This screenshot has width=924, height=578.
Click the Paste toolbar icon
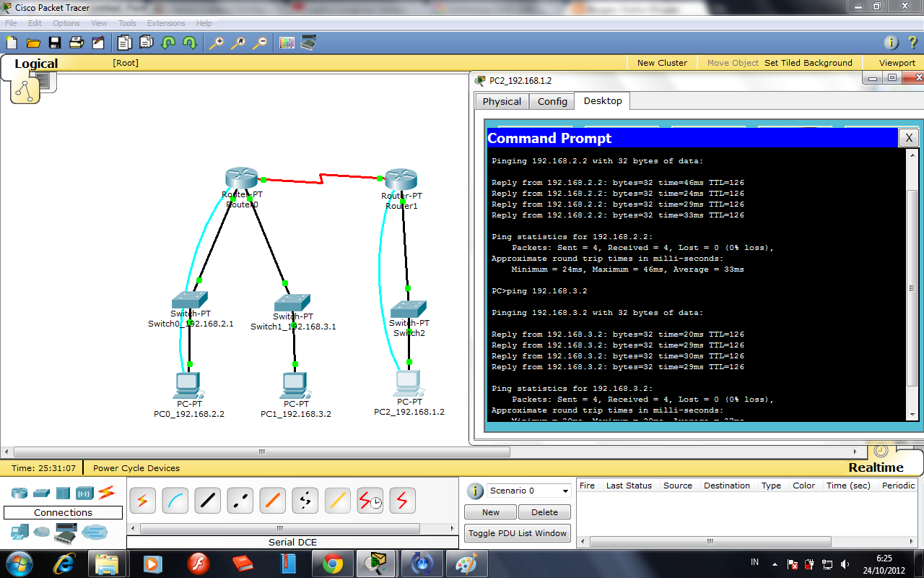click(145, 42)
